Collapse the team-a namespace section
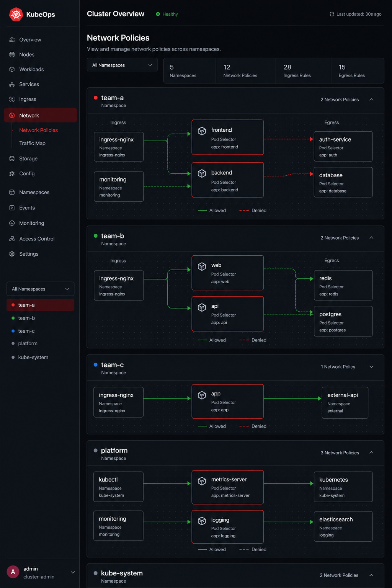Viewport: 392px width, 588px height. point(371,100)
